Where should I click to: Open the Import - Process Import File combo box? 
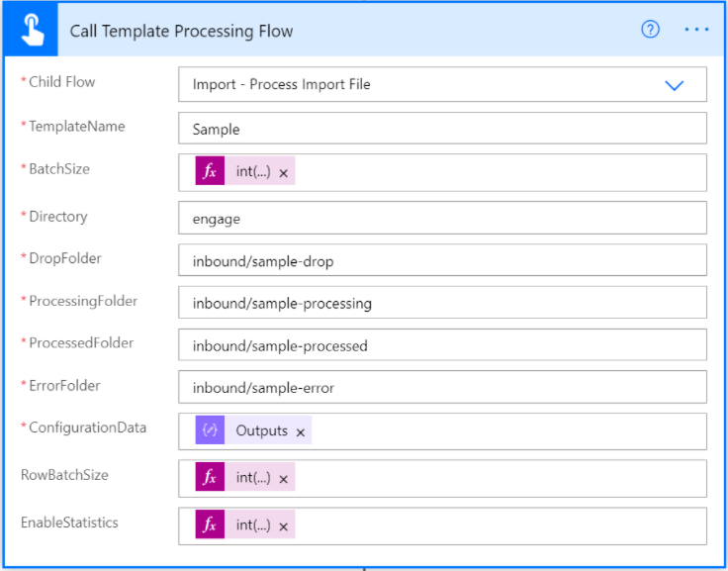point(442,84)
